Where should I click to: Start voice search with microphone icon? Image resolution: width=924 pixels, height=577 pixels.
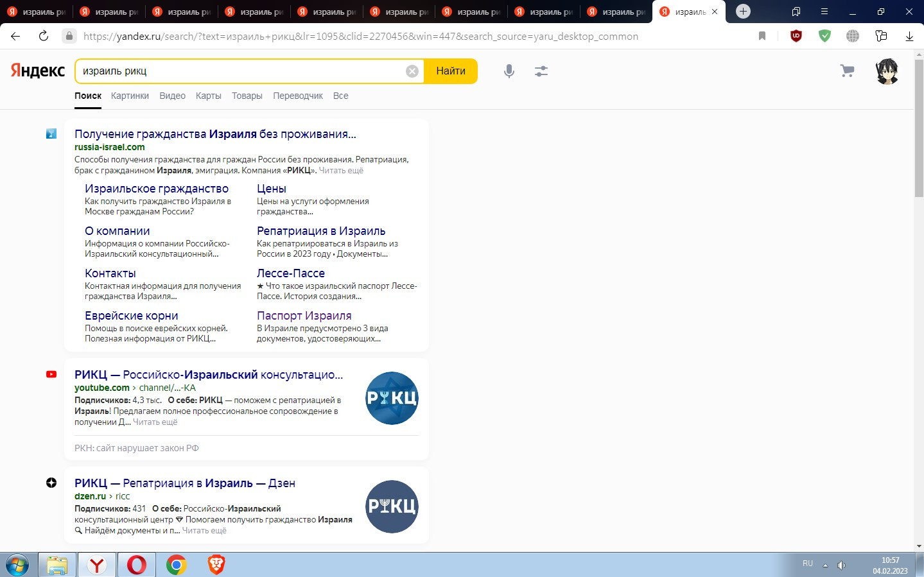pos(509,71)
